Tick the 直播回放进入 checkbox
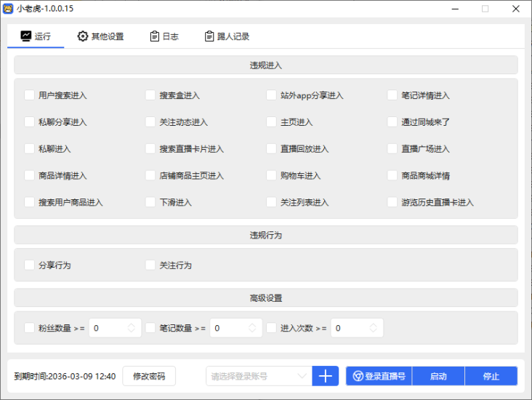532x400 pixels. click(x=271, y=148)
